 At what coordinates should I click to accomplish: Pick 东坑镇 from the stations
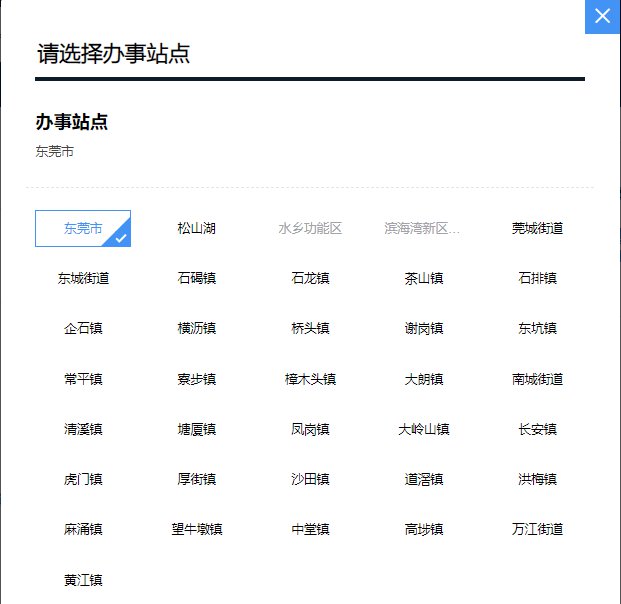[x=537, y=328]
